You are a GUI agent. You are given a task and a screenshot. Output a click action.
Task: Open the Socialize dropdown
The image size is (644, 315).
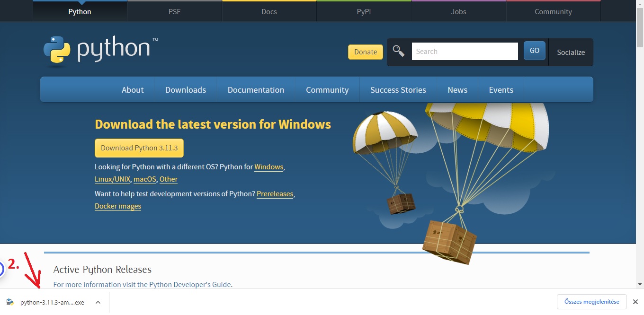[x=571, y=52]
